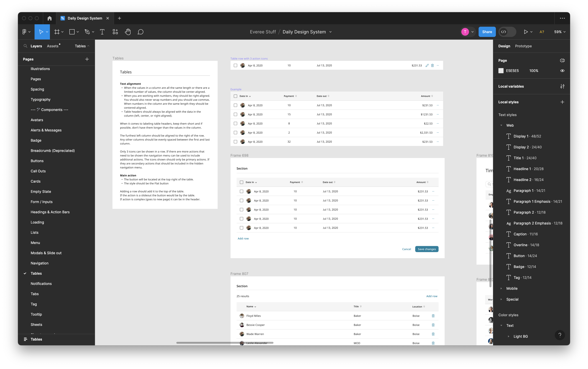This screenshot has width=588, height=369.
Task: Open the missing fonts A? indicator
Action: coord(542,32)
